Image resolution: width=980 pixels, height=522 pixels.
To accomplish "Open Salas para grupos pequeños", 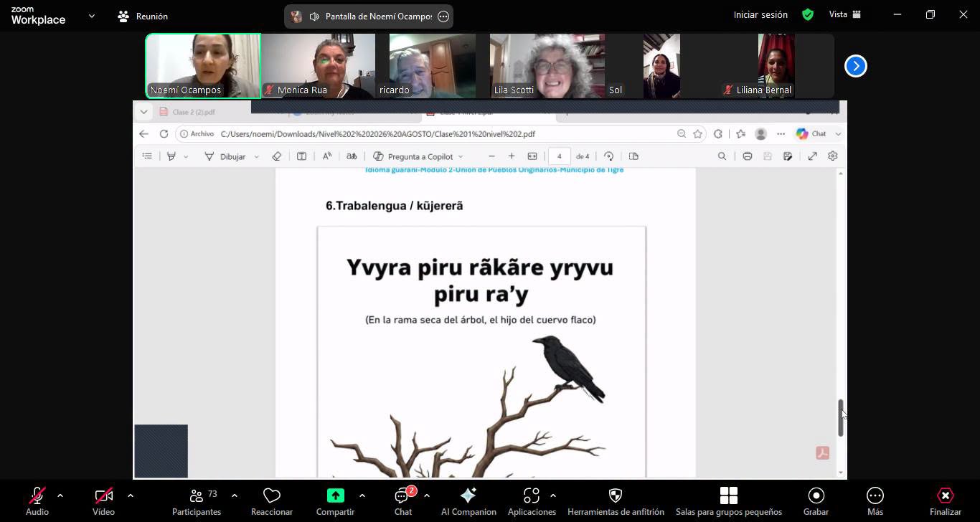I will (729, 495).
